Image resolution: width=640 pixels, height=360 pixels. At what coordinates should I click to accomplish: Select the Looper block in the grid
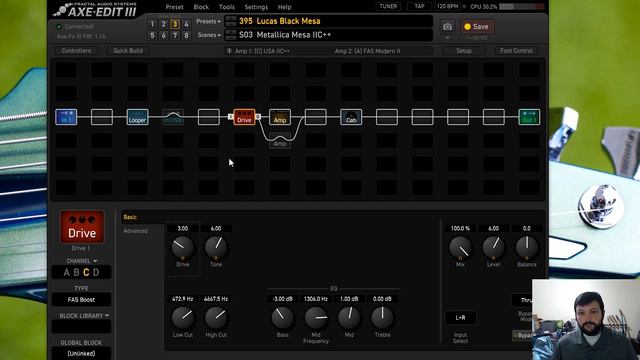(x=137, y=117)
